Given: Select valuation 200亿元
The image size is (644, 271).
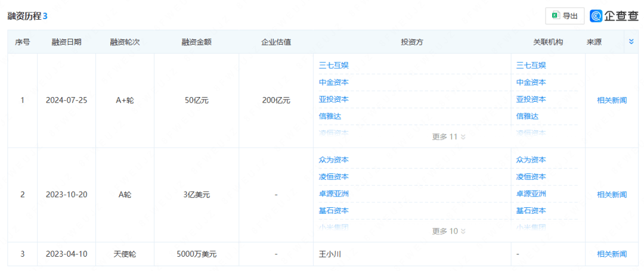Looking at the screenshot, I should [x=277, y=101].
